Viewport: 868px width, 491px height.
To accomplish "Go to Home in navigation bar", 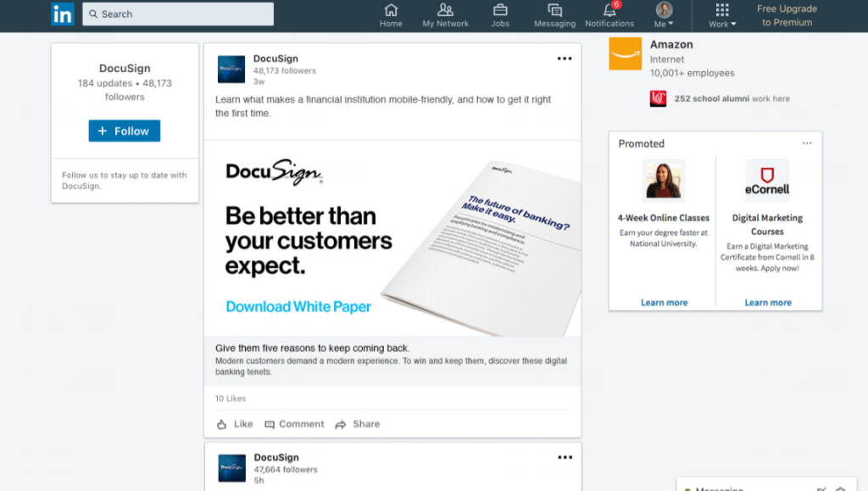I will [391, 15].
